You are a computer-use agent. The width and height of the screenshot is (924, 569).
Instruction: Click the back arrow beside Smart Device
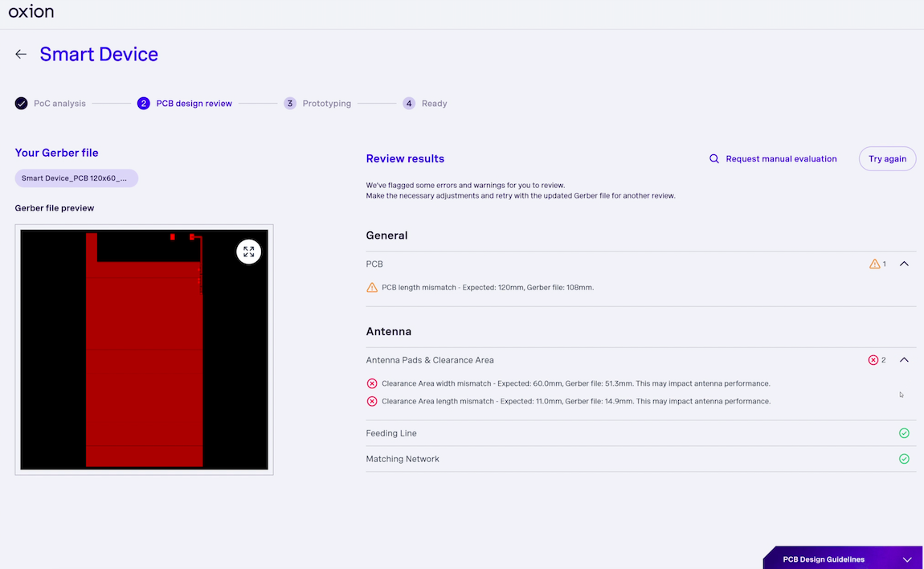(21, 55)
